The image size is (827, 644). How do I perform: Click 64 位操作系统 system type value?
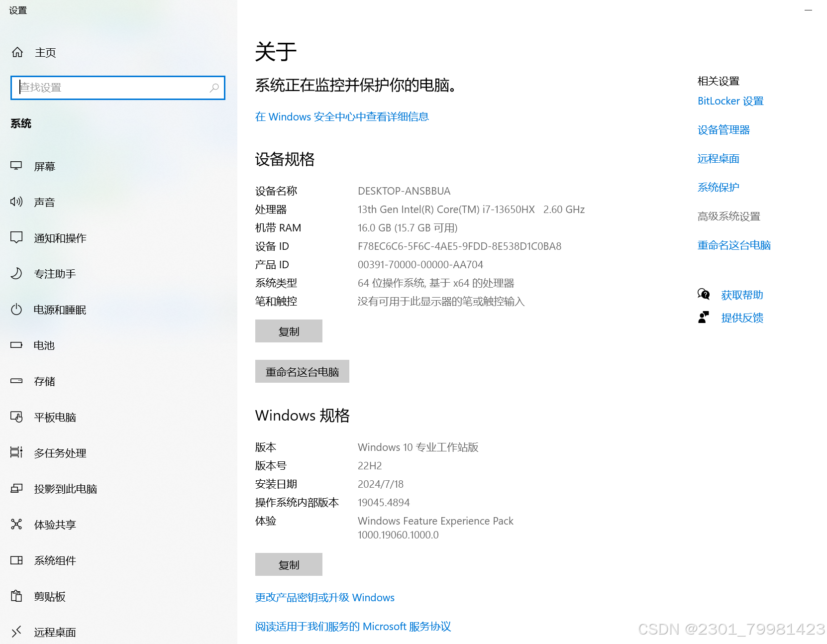point(436,283)
